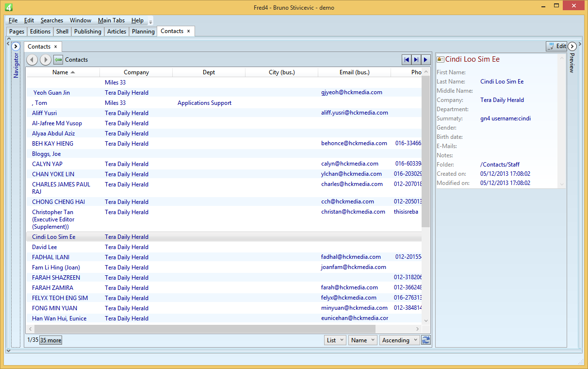588x369 pixels.
Task: Click the contact list scrollbar down arrow
Action: tap(426, 320)
